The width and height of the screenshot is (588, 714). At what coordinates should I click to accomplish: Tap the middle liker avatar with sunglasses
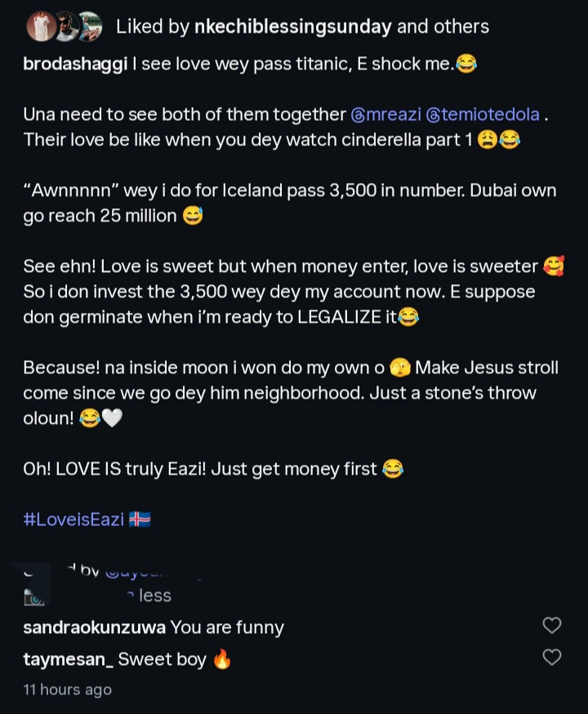(x=65, y=26)
